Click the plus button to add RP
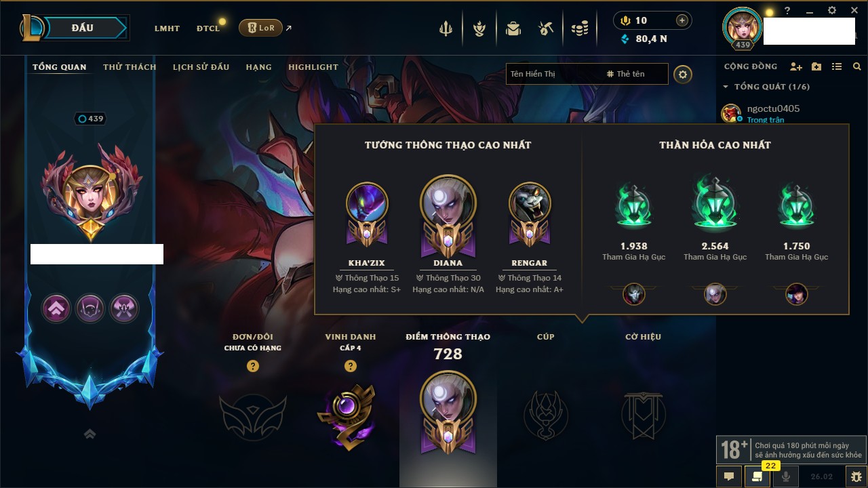 682,20
